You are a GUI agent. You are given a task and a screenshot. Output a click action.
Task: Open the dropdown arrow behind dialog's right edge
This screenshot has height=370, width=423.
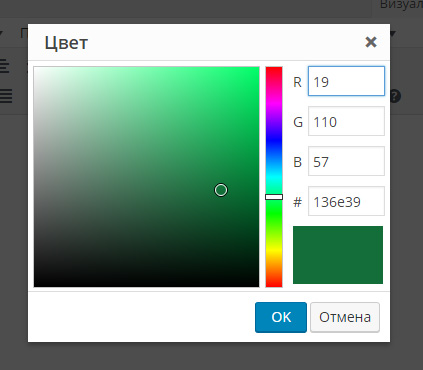[393, 33]
